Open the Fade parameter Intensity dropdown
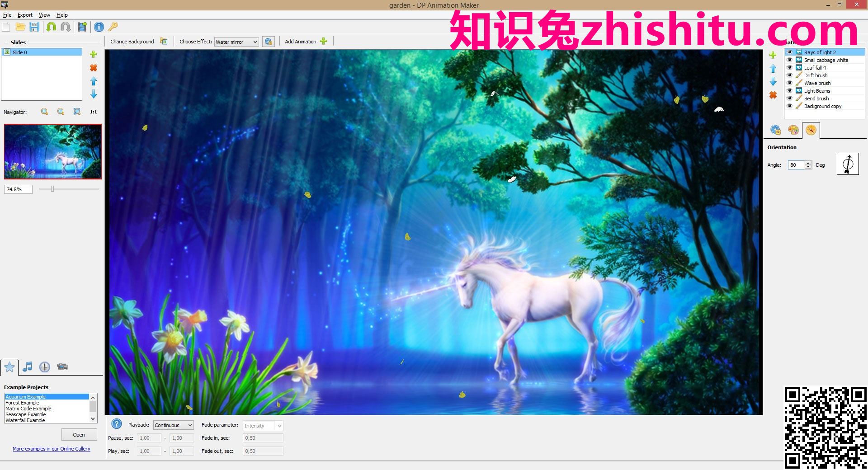 click(263, 426)
